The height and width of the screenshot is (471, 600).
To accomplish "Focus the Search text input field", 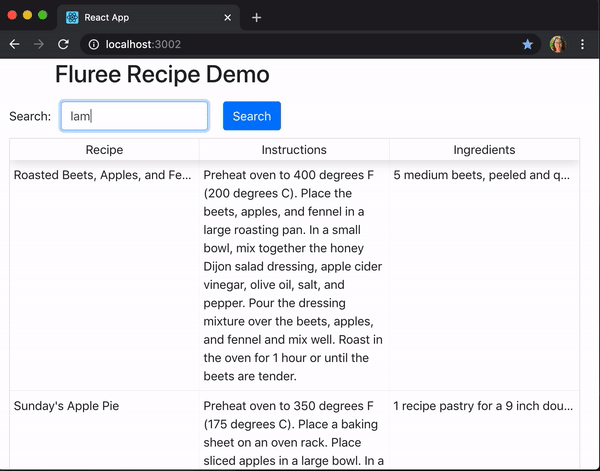I will tap(134, 116).
